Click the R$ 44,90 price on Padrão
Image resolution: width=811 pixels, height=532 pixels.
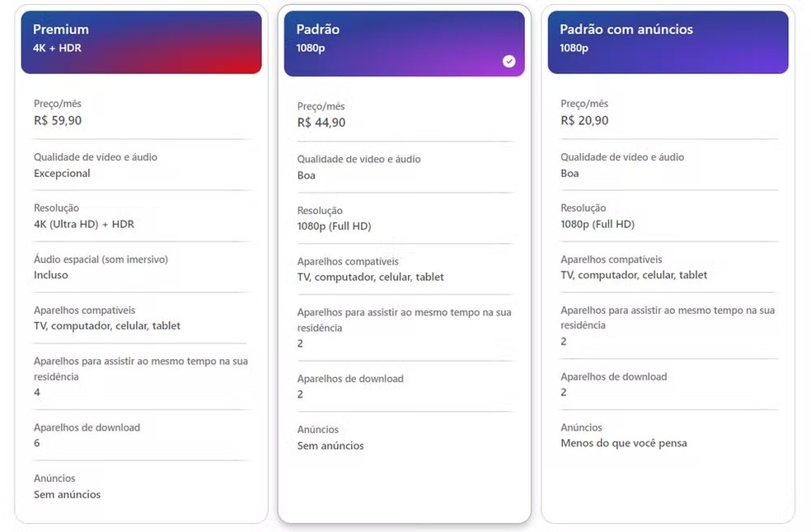(x=321, y=123)
